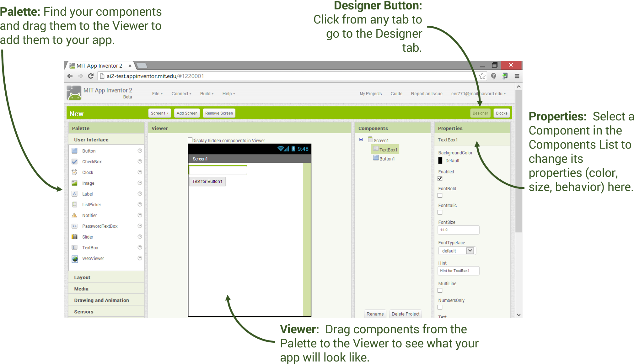Select the Notifier component icon
Viewport: 634px width, 364px height.
pos(75,215)
